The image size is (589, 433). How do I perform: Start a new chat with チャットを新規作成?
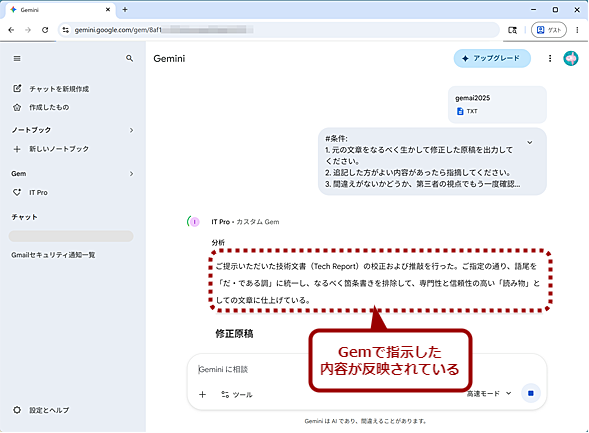tap(51, 89)
